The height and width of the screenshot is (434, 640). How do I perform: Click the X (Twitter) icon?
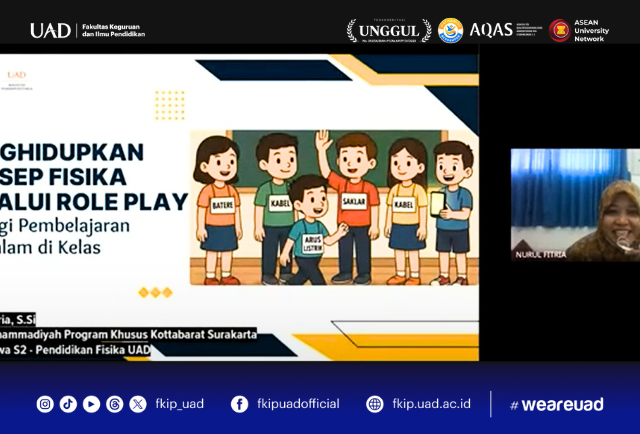[138, 404]
